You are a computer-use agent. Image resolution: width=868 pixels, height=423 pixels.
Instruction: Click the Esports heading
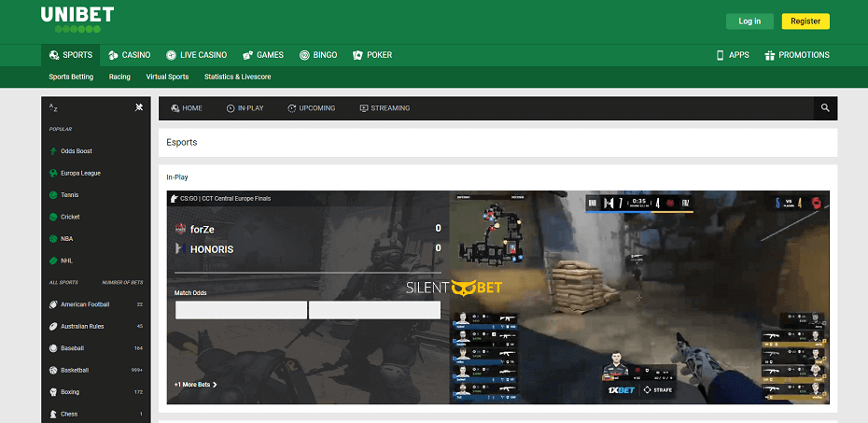click(182, 142)
